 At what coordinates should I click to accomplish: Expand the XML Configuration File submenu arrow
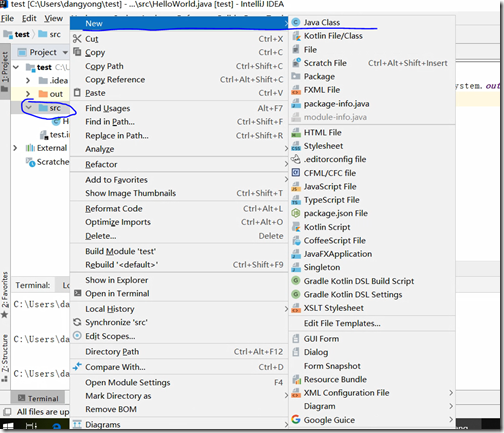(x=451, y=393)
